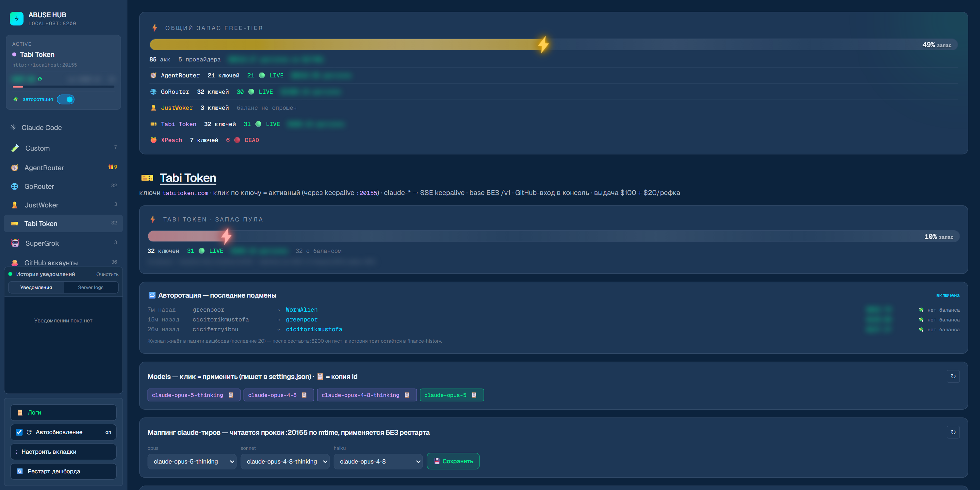Apply the claude-opus-4-8-thinking model chip
Viewport: 980px width, 490px height.
(360, 395)
